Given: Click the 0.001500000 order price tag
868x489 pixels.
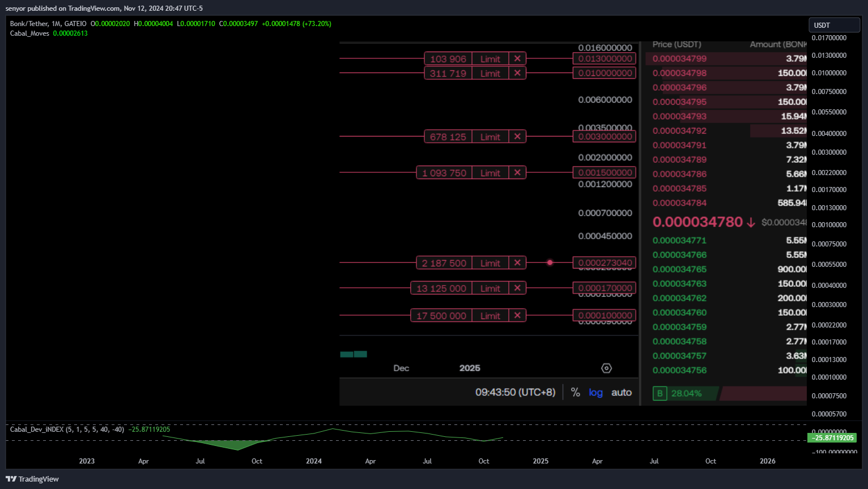Looking at the screenshot, I should (605, 173).
